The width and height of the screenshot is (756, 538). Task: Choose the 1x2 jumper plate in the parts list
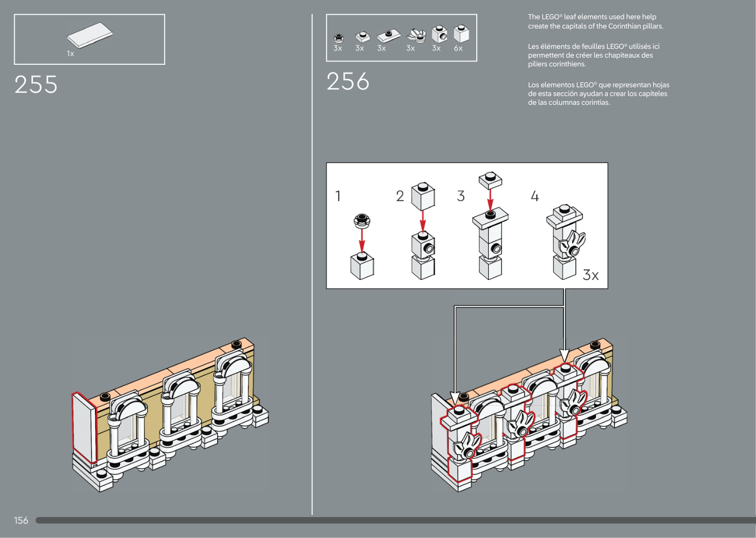(389, 36)
